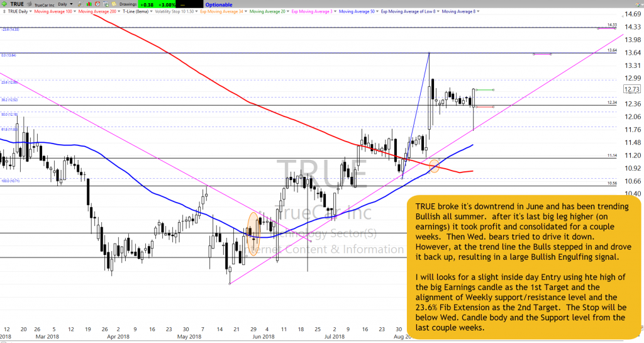The width and height of the screenshot is (644, 343).
Task: Click the Exp Moving Average of Low 8 label
Action: click(408, 11)
